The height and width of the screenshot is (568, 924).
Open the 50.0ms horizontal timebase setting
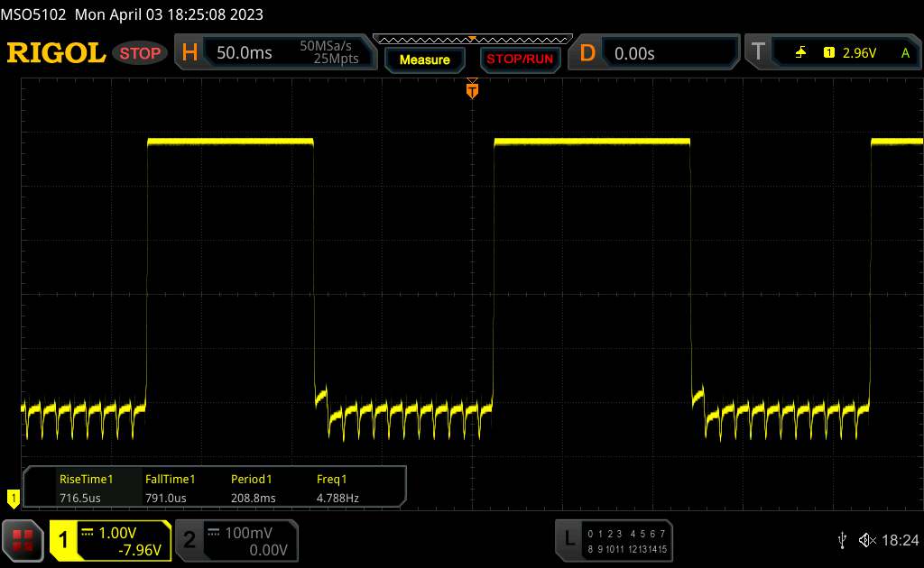pos(245,53)
